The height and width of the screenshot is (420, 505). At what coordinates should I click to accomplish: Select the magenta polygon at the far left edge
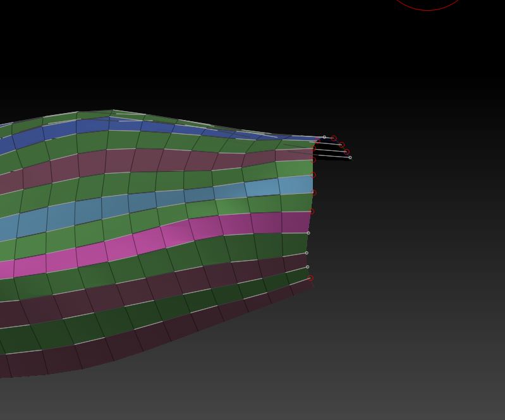pos(6,270)
